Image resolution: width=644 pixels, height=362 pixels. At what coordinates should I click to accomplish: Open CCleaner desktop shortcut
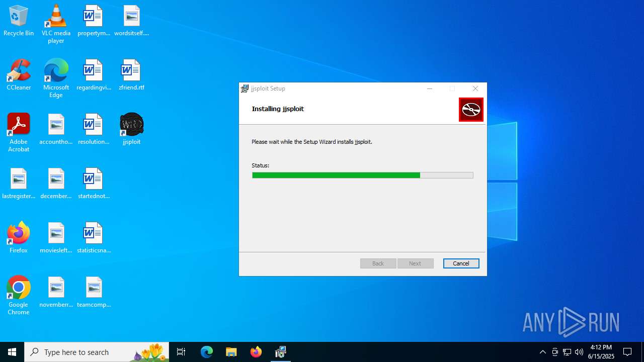click(x=19, y=75)
